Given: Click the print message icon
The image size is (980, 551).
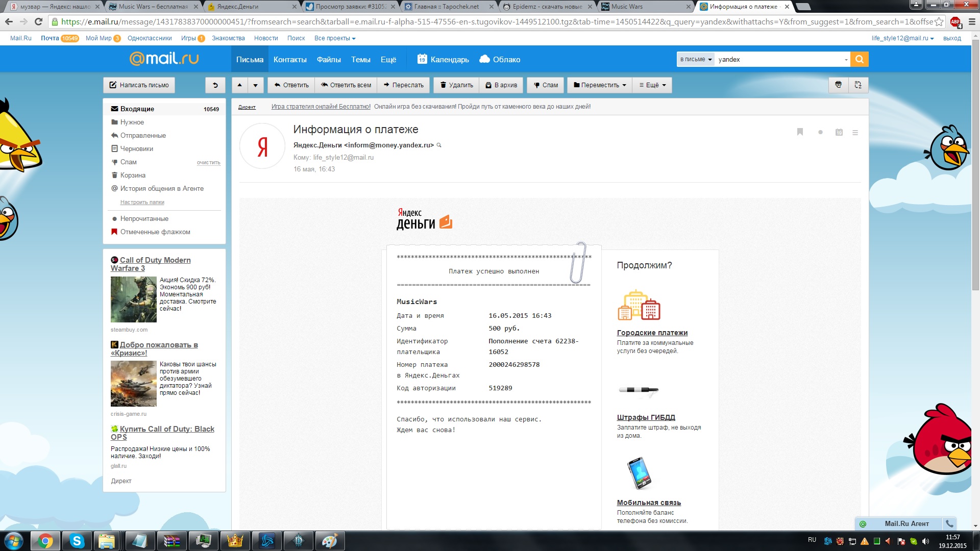Looking at the screenshot, I should 838,85.
